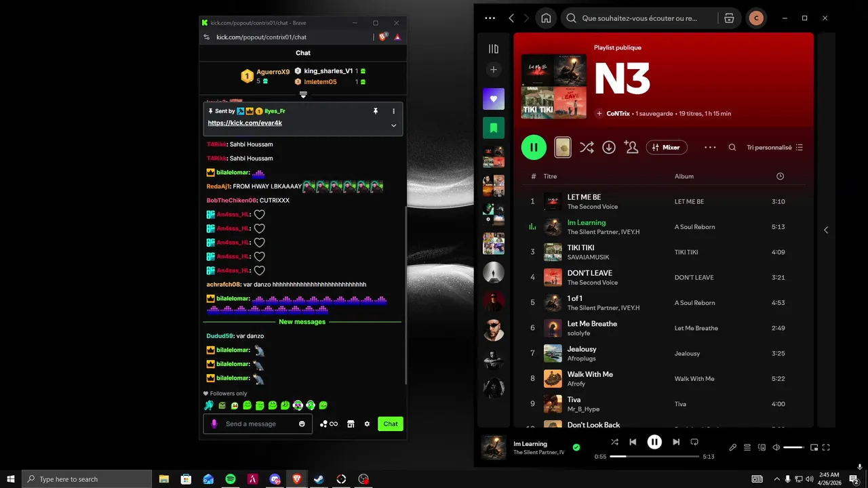Switch Spotify to full screen view

[x=826, y=447]
